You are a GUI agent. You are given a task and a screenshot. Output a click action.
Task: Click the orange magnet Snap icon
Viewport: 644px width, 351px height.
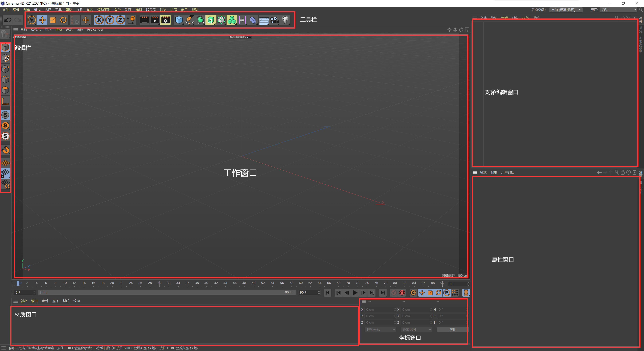[x=5, y=150]
